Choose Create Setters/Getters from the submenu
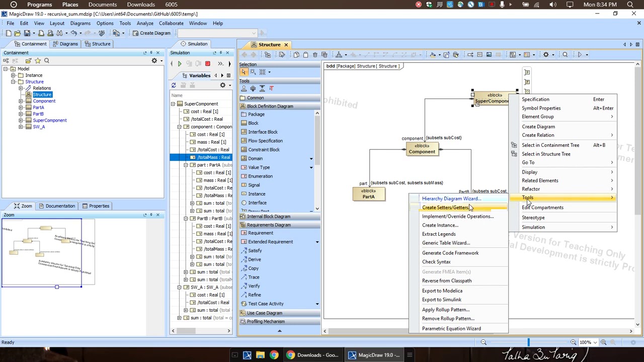This screenshot has height=362, width=644. [x=445, y=208]
